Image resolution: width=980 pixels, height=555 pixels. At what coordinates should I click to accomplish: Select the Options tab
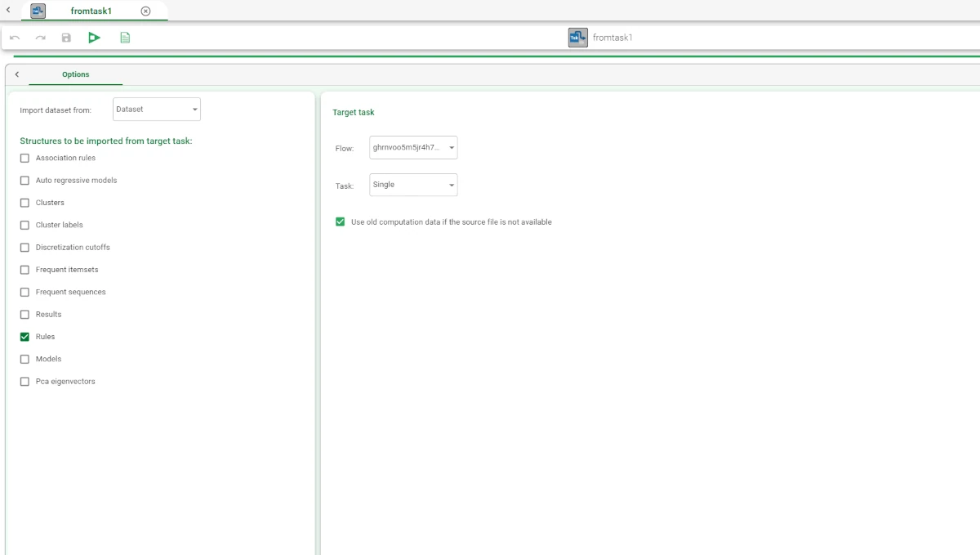tap(76, 74)
